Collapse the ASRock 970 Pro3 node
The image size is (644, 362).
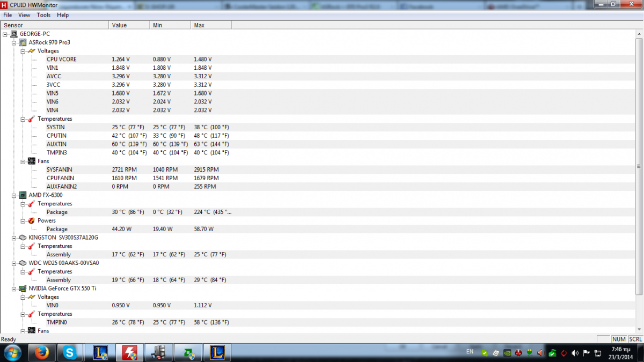pos(14,42)
